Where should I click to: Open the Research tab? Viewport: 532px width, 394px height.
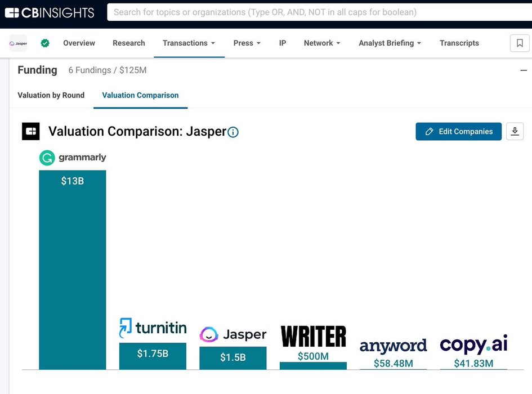[x=128, y=43]
